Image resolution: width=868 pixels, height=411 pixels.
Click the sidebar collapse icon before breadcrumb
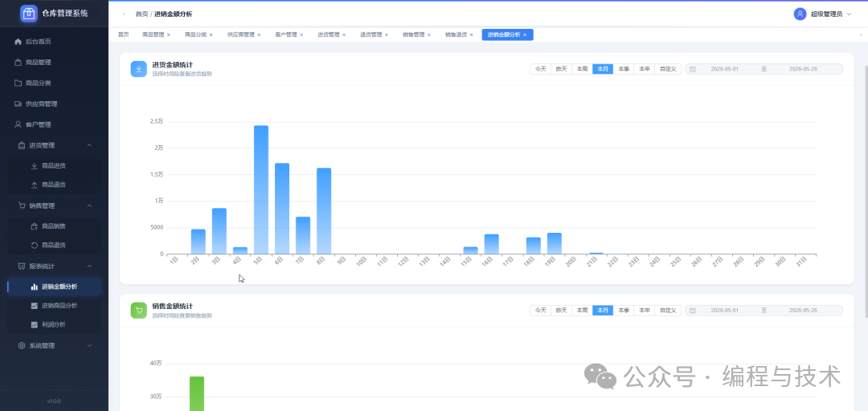click(124, 14)
